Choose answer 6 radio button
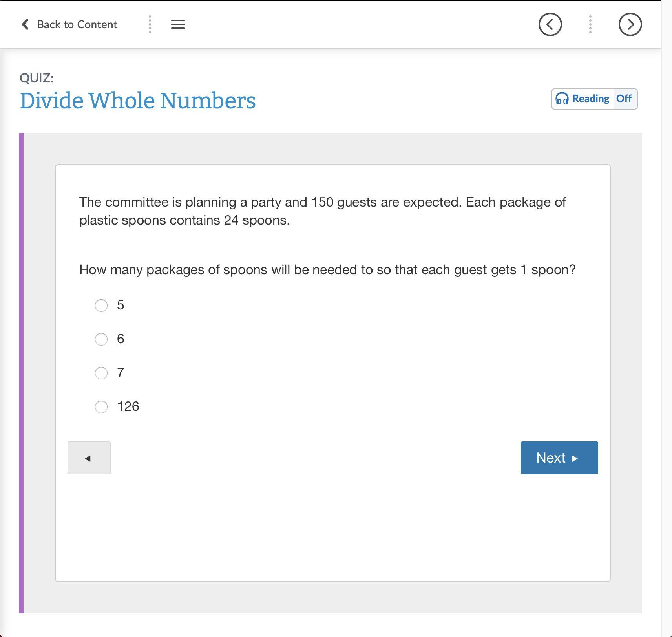 101,339
